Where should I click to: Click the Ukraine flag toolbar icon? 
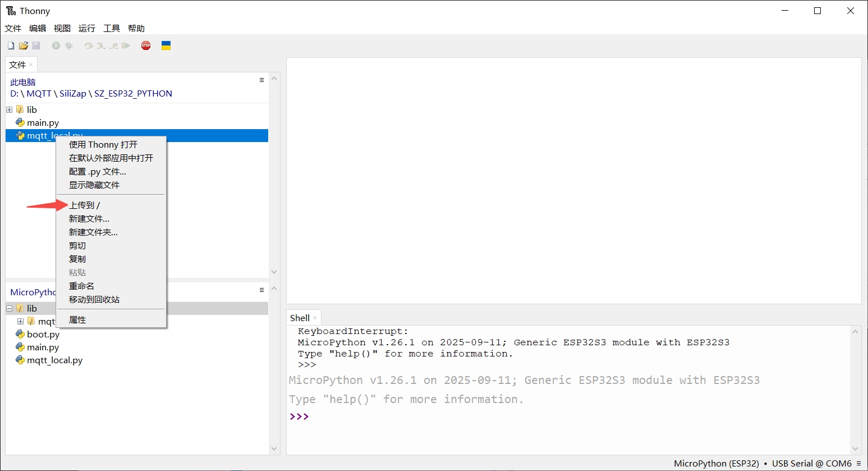[x=166, y=45]
